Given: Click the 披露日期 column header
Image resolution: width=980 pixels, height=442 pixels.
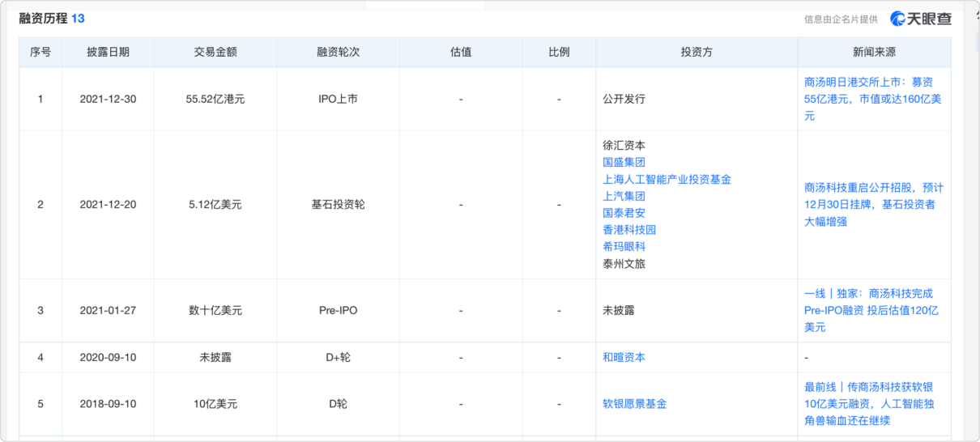Looking at the screenshot, I should [x=108, y=52].
